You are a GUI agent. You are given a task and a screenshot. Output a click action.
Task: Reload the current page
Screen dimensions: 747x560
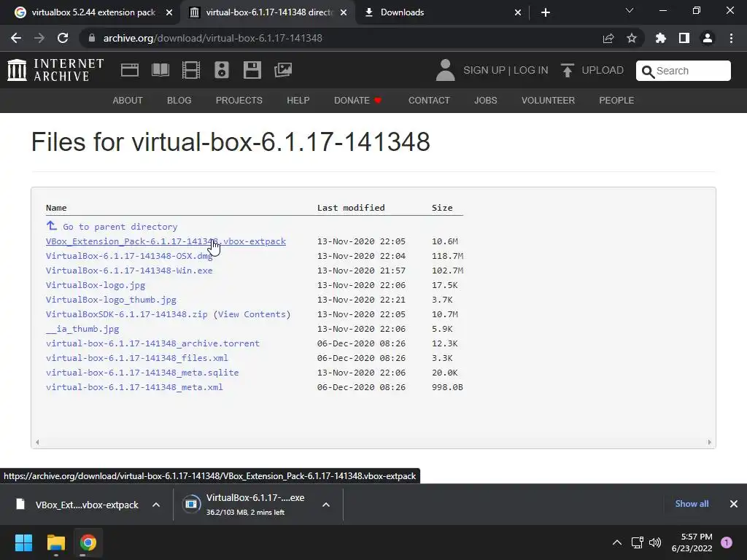tap(63, 38)
